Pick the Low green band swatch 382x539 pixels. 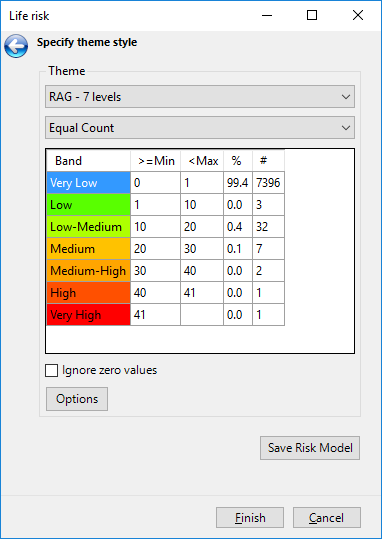pyautogui.click(x=88, y=205)
